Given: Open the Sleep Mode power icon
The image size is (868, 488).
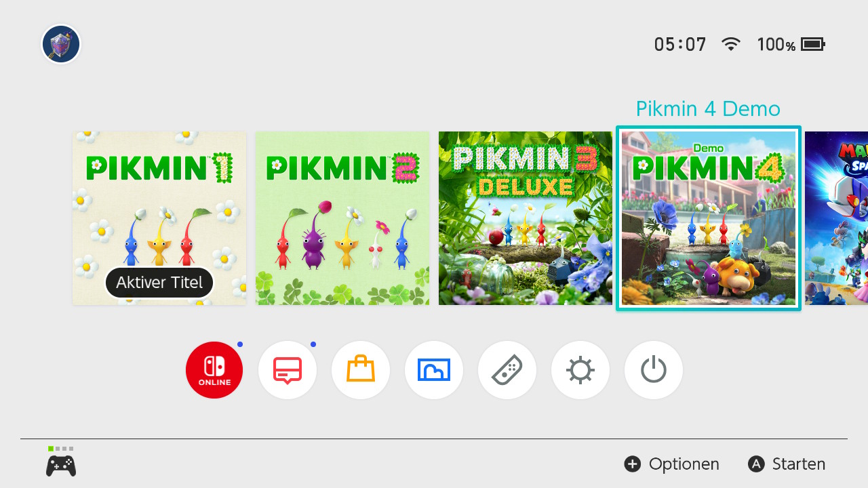Looking at the screenshot, I should pyautogui.click(x=654, y=370).
